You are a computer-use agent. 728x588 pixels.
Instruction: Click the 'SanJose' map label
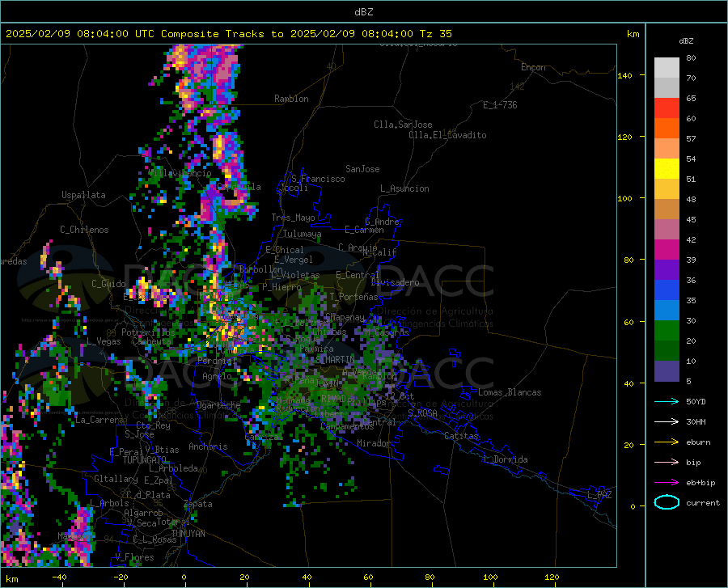click(362, 169)
